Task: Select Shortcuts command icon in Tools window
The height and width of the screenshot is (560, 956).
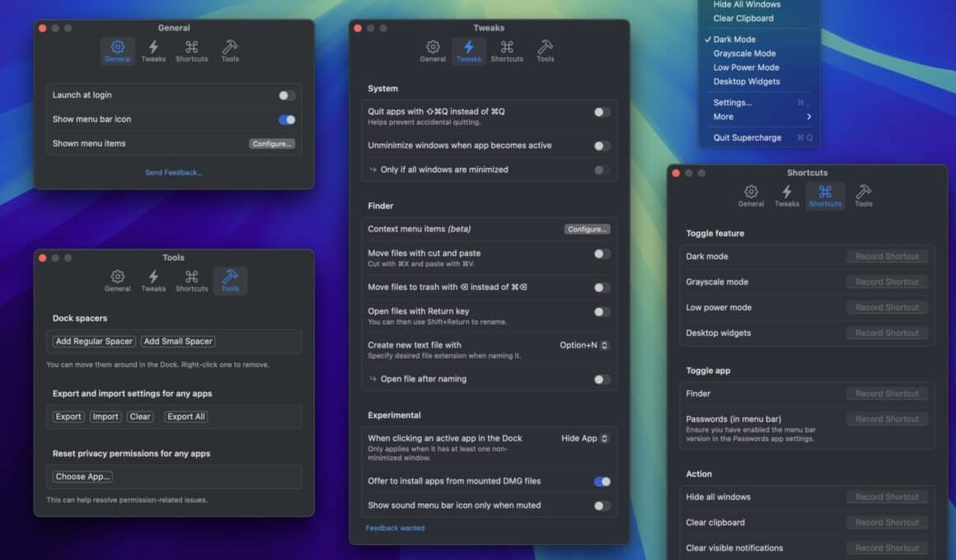Action: (x=191, y=281)
